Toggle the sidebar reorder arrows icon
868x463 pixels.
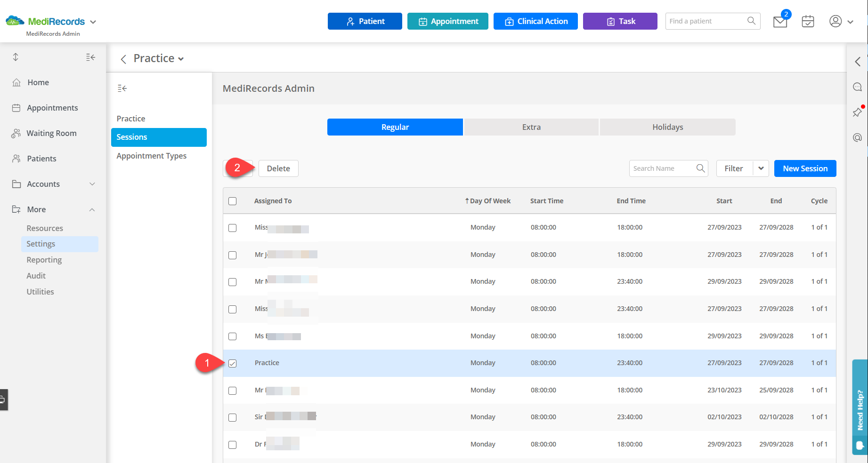click(x=16, y=57)
